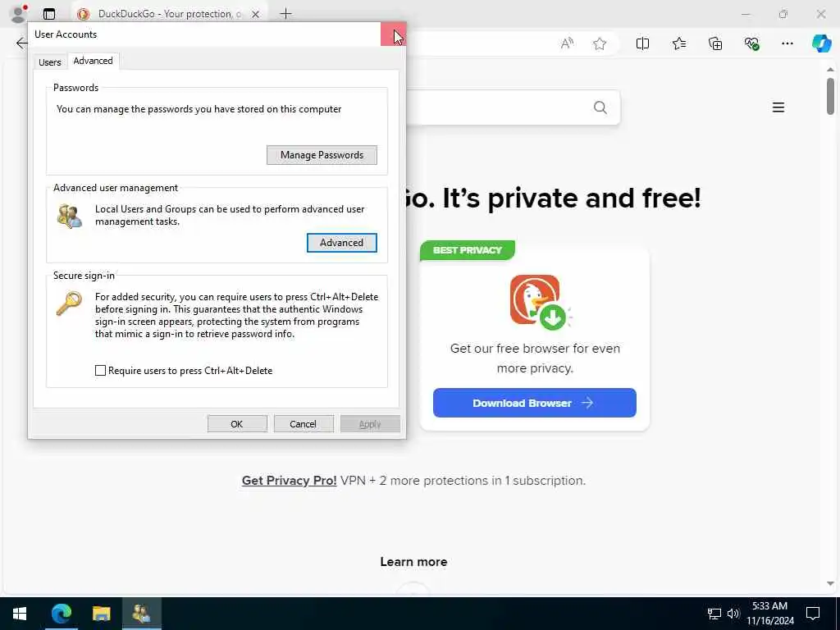This screenshot has width=840, height=630.
Task: Open Edge Settings and more ellipsis menu
Action: [x=787, y=43]
